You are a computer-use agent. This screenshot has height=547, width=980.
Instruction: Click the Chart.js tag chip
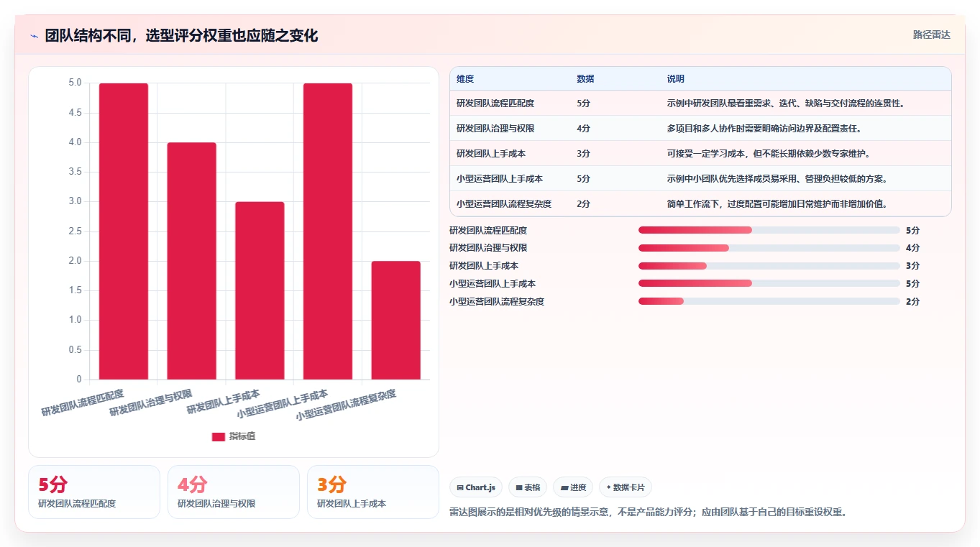(x=476, y=487)
